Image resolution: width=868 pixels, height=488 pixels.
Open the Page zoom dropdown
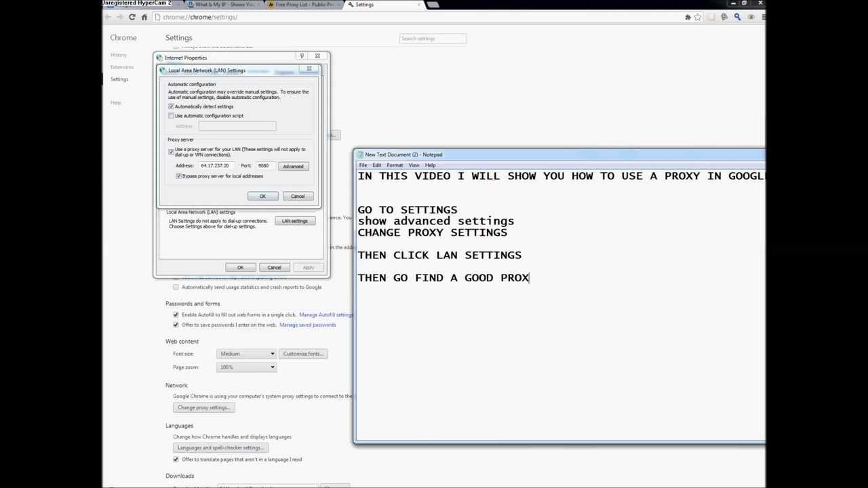(246, 367)
